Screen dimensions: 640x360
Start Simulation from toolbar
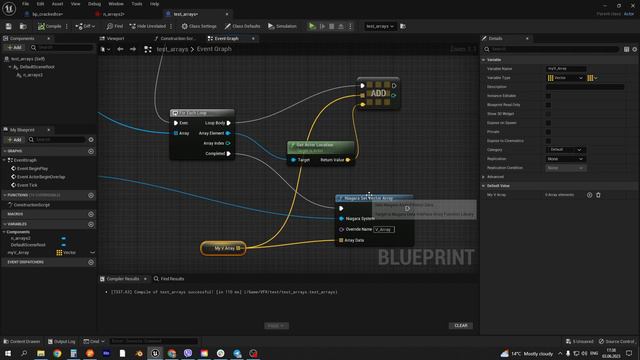282,26
